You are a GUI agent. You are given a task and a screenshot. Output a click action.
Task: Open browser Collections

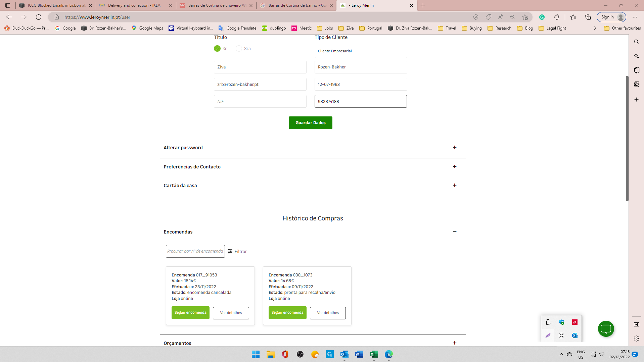pyautogui.click(x=588, y=17)
